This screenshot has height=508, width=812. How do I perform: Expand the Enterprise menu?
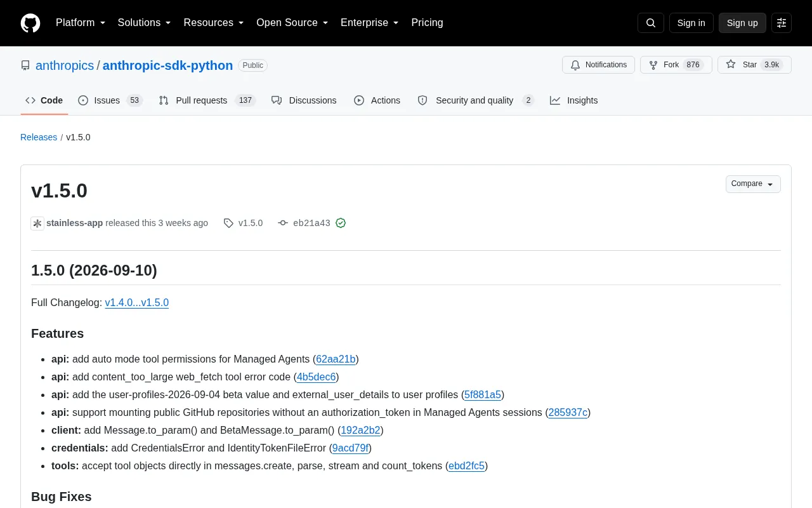pos(370,23)
